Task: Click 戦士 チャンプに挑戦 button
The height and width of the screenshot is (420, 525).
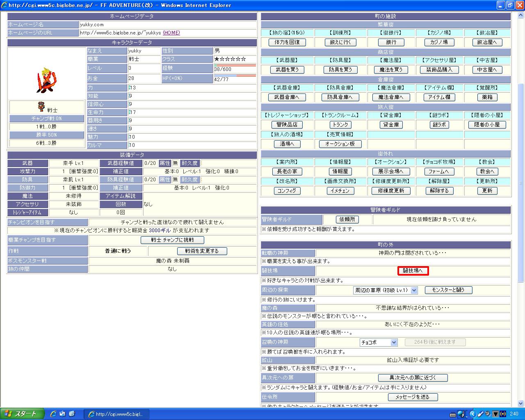Action: [172, 240]
